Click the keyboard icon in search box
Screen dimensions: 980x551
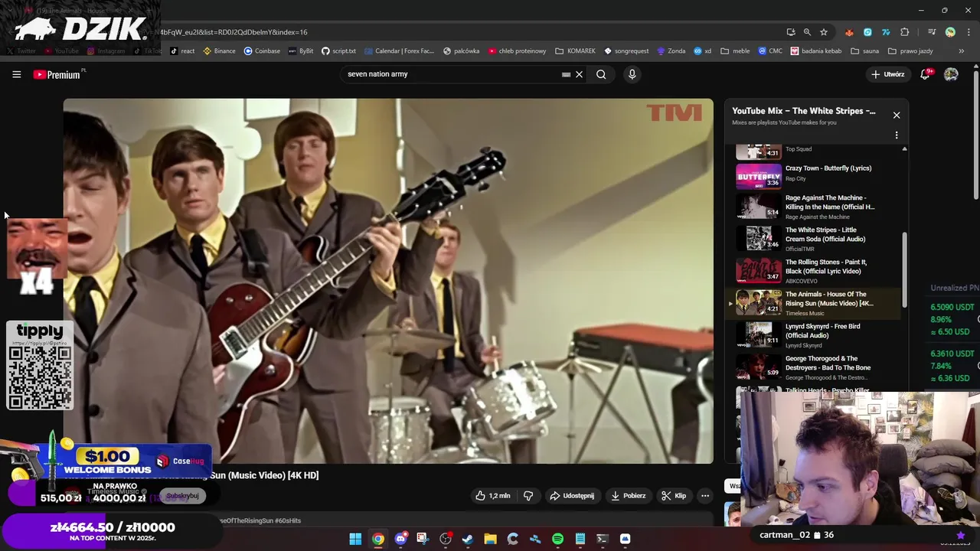point(566,74)
